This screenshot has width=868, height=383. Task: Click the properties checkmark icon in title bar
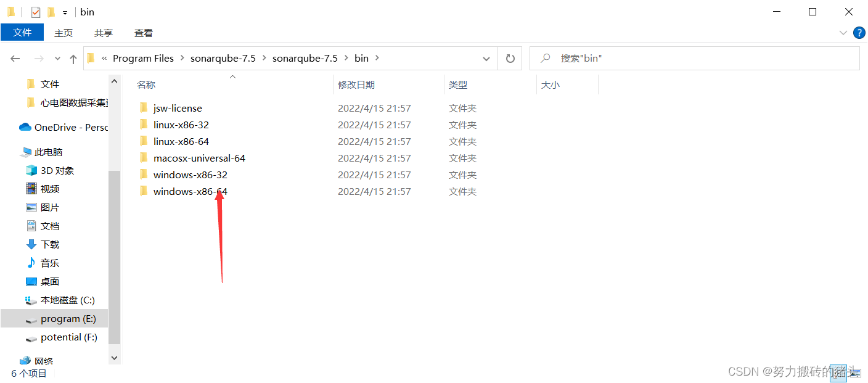coord(35,12)
